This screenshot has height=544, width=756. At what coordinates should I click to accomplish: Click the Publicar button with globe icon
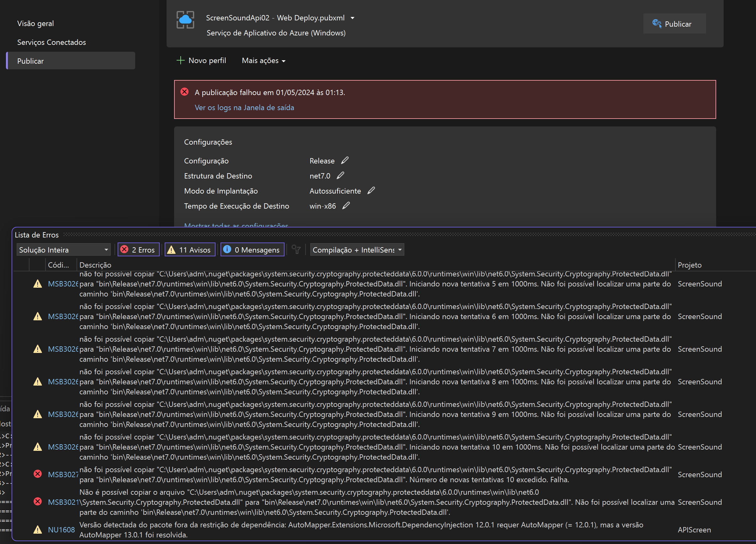pos(674,24)
